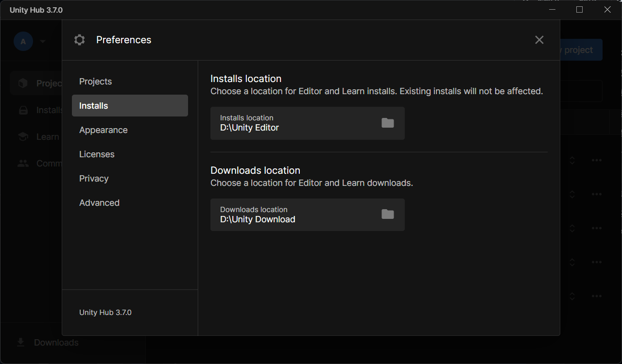Open the Projects preferences section
The width and height of the screenshot is (622, 364).
[130, 82]
